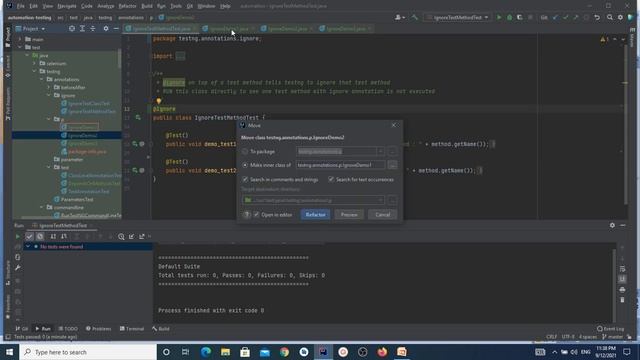Run with coverage from the toolbar
Image resolution: width=640 pixels, height=360 pixels.
520,18
